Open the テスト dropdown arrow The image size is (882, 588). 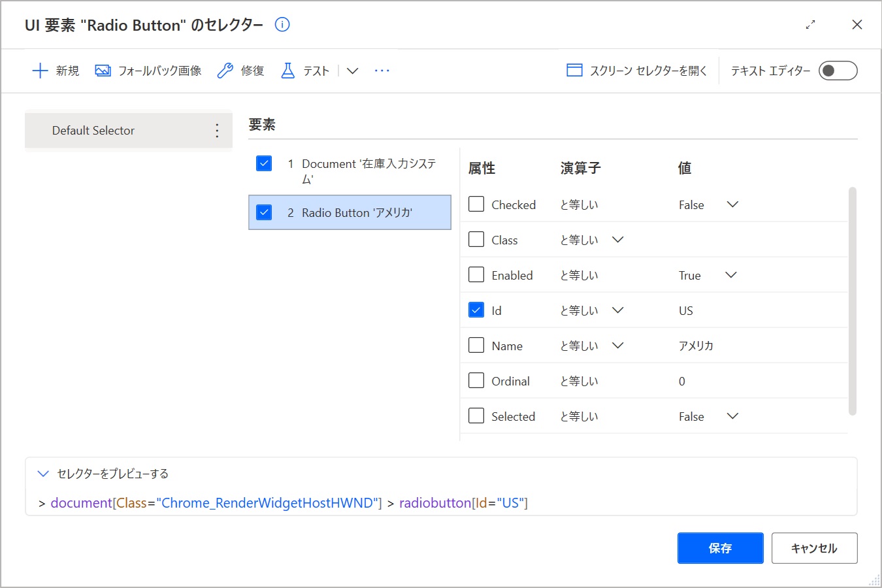click(352, 71)
